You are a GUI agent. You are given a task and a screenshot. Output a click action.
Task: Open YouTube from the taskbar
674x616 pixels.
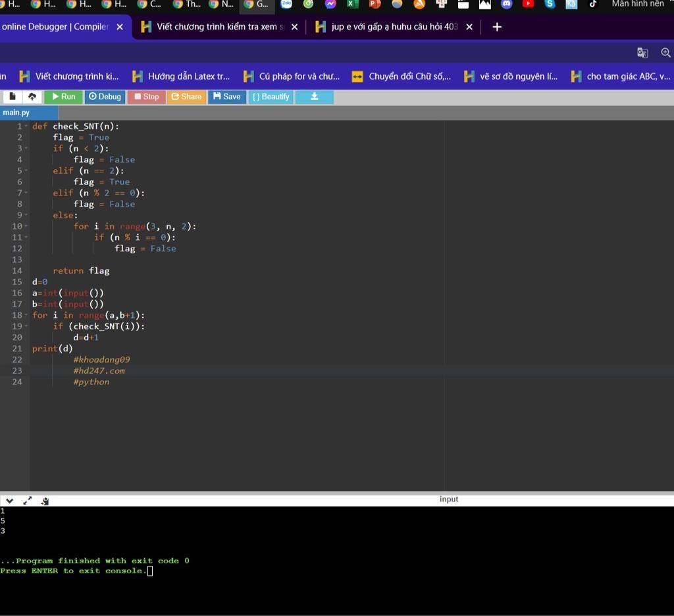point(528,4)
